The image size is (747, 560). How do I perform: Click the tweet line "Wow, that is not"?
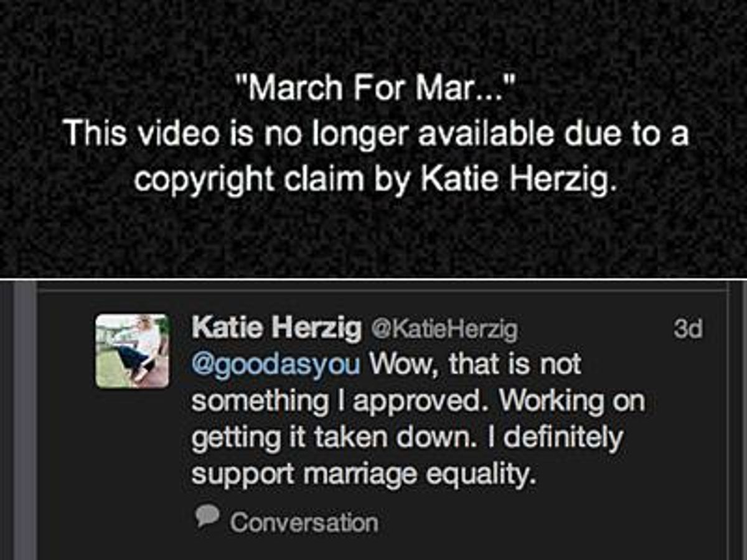point(475,365)
